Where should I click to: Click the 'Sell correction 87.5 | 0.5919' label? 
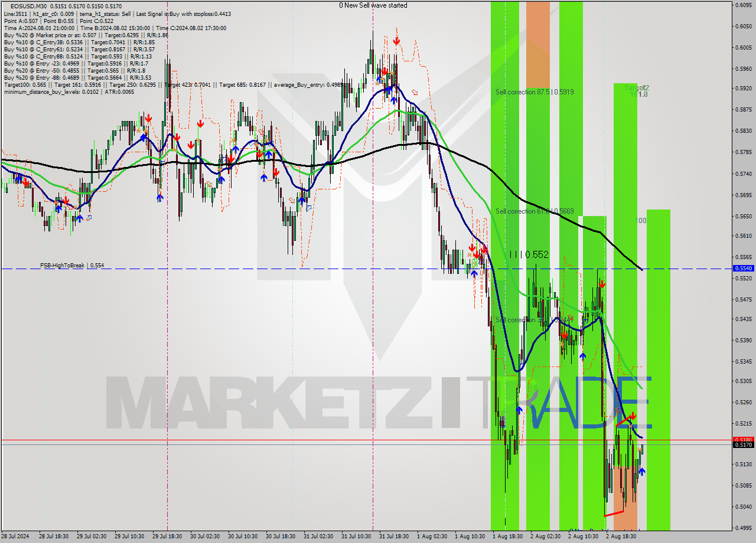[x=535, y=92]
